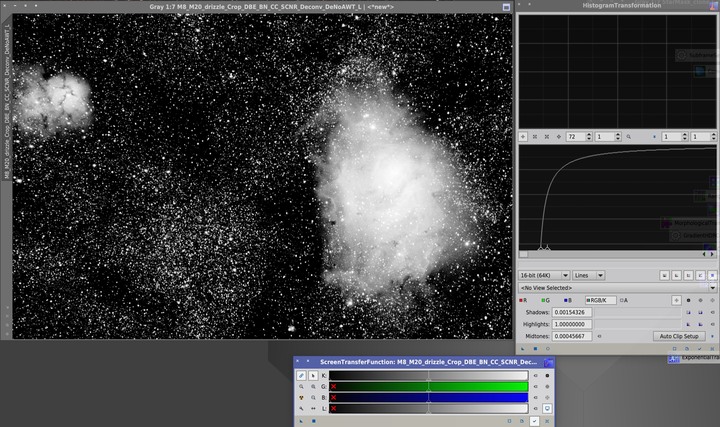
Task: Open the Lines graph style dropdown
Action: tap(589, 274)
